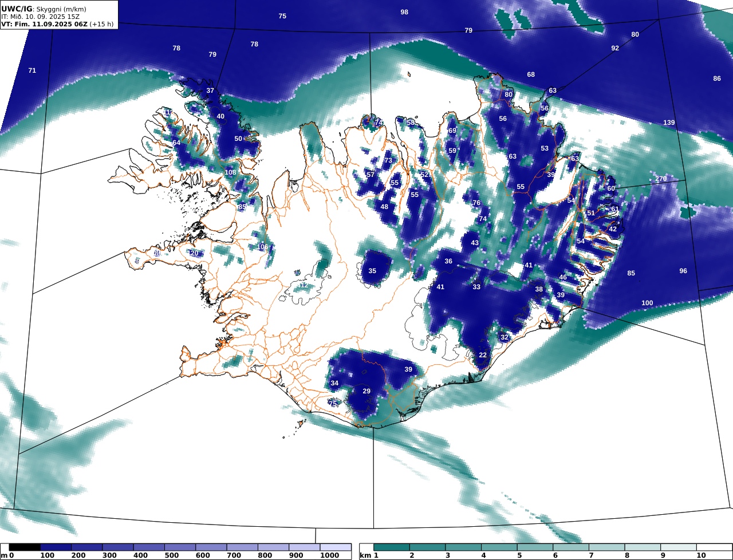The image size is (733, 560).
Task: Click the map value 22 on the southeast coast
Action: [483, 355]
